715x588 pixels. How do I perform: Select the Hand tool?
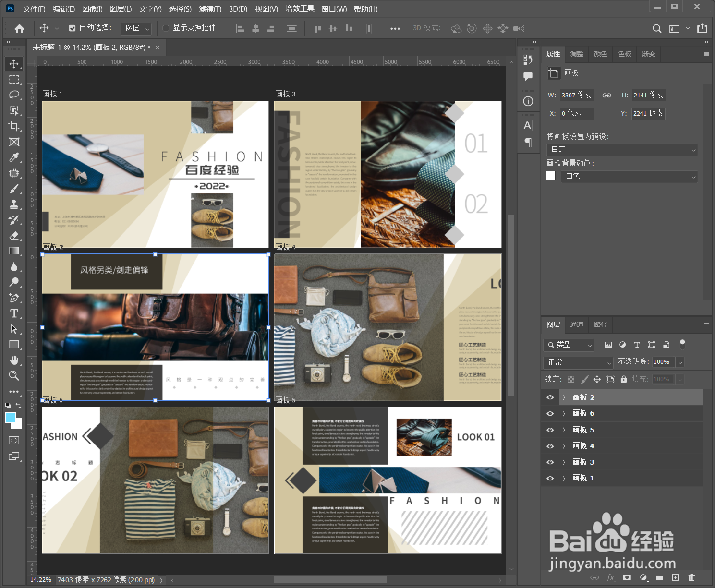point(14,360)
